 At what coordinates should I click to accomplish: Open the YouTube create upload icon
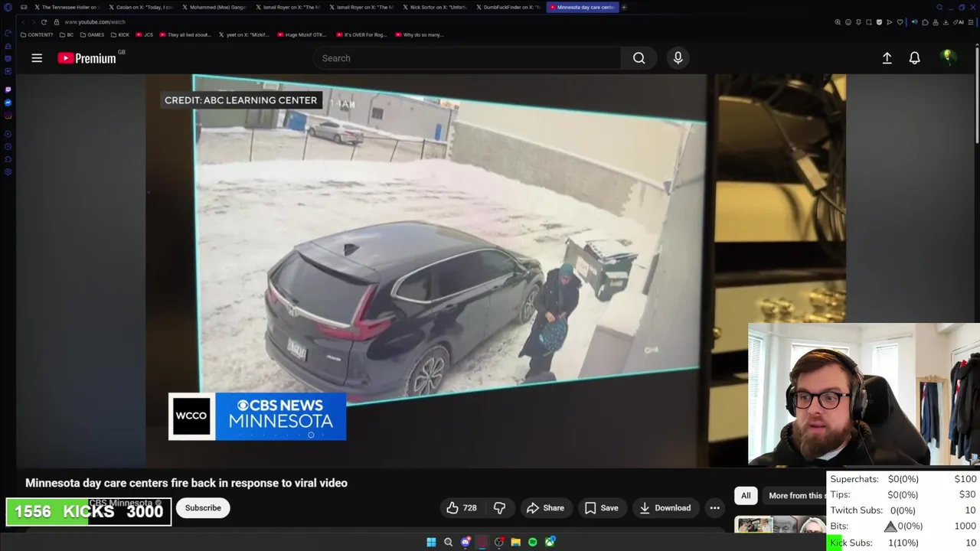pyautogui.click(x=887, y=58)
